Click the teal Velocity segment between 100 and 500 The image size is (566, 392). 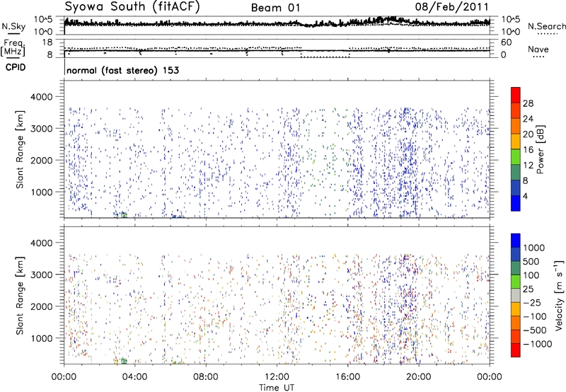tap(516, 268)
